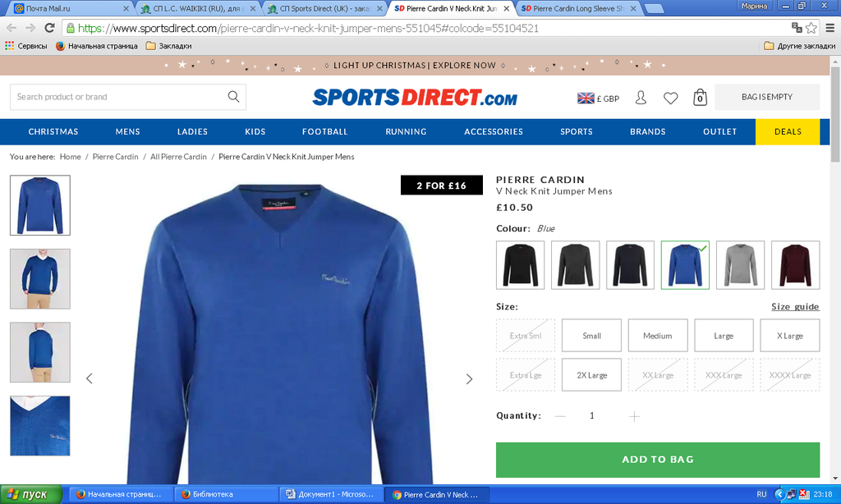
Task: Go to DEALS section
Action: coord(788,132)
